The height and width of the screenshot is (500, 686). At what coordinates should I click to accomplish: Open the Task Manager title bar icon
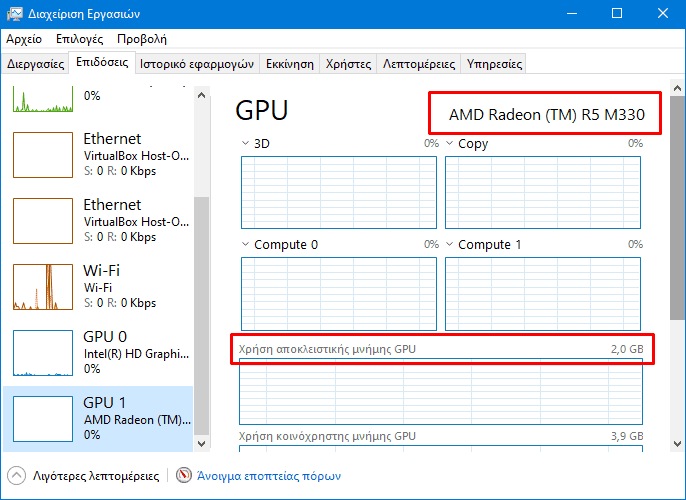click(15, 14)
